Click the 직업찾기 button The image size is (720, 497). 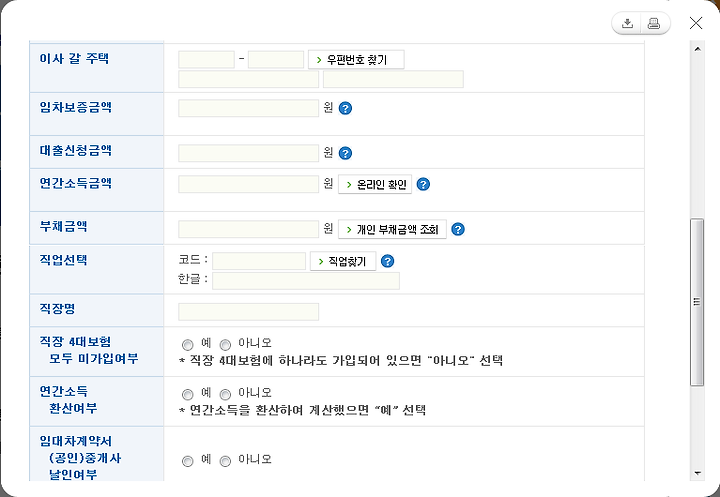coord(343,261)
